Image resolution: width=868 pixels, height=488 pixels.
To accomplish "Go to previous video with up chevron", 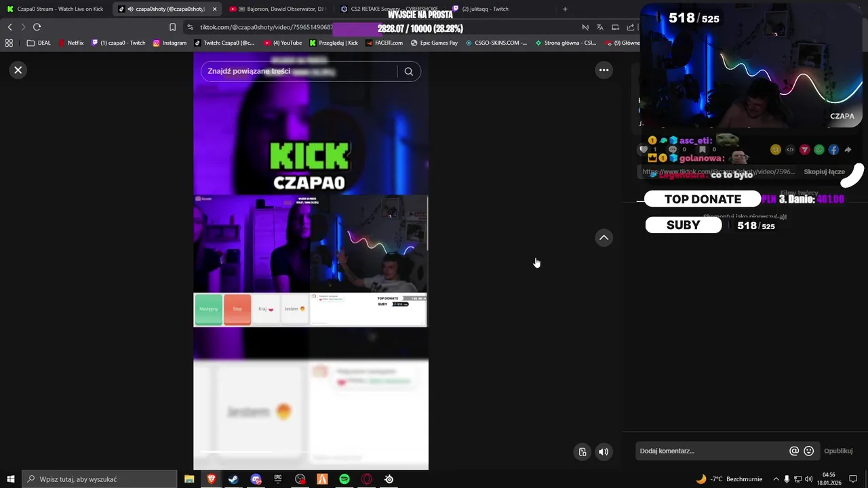I will click(x=604, y=237).
